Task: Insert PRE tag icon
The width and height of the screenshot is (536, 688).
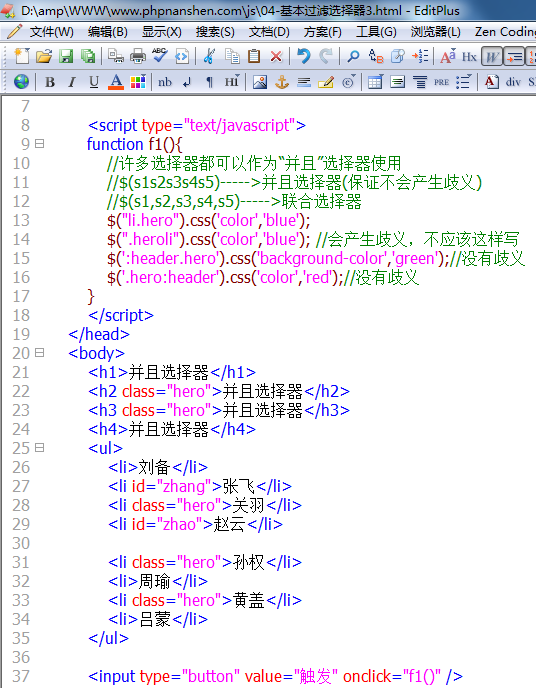Action: 441,82
